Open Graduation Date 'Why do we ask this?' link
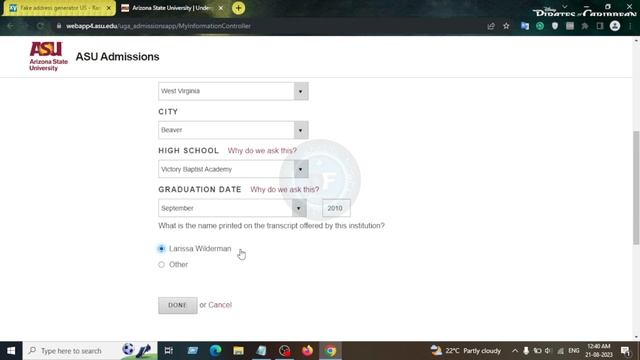The width and height of the screenshot is (640, 360). 284,189
